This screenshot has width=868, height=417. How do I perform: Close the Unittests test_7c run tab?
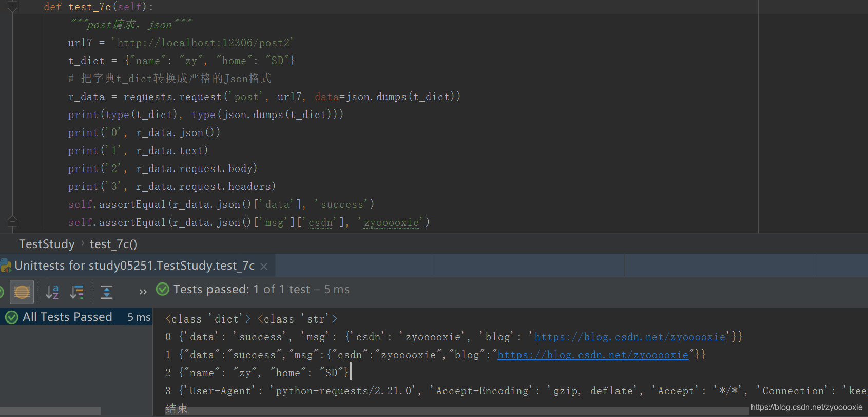tap(264, 266)
